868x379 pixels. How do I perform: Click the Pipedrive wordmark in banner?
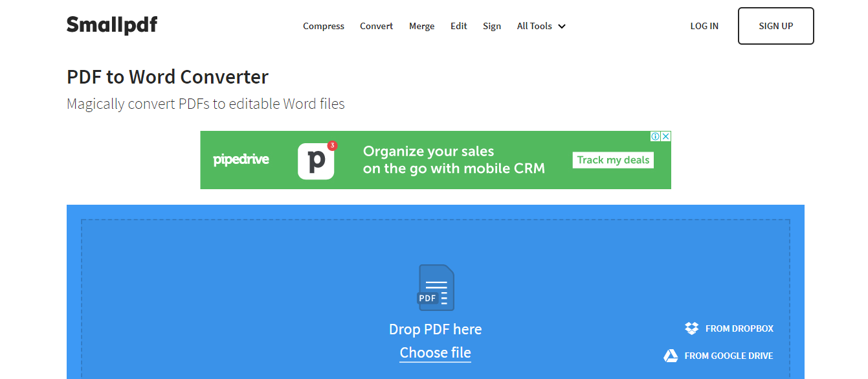pyautogui.click(x=241, y=159)
